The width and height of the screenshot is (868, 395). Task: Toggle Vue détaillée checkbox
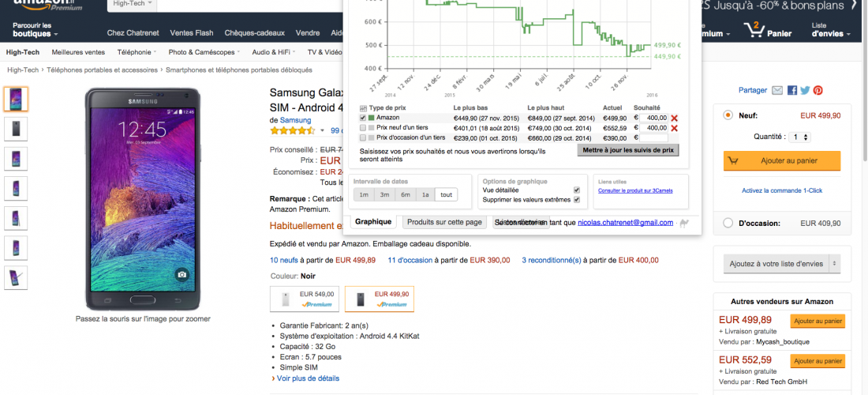pyautogui.click(x=577, y=190)
